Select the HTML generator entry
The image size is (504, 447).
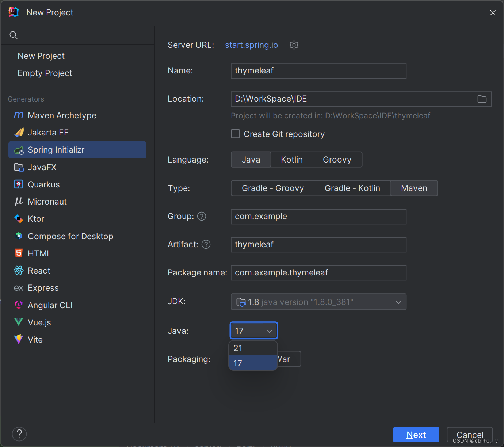[77, 253]
